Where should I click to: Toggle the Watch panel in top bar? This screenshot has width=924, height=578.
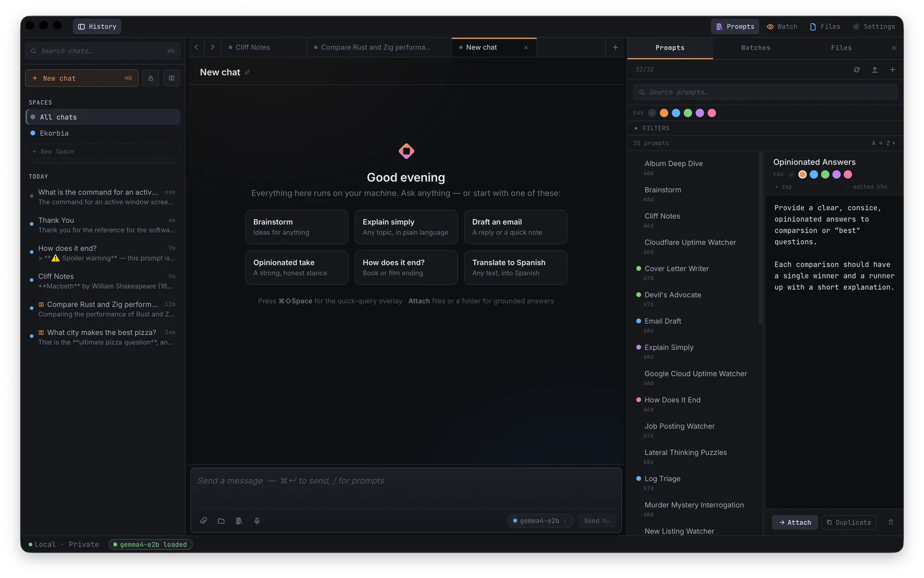point(782,27)
